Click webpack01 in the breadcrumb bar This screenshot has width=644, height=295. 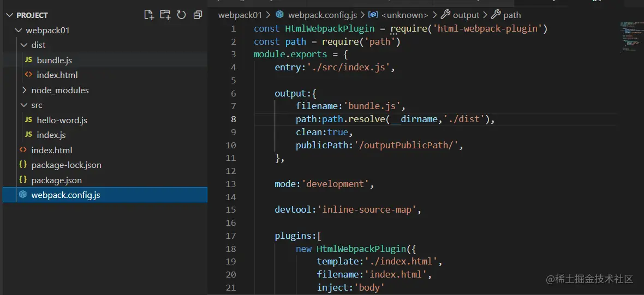coord(240,15)
